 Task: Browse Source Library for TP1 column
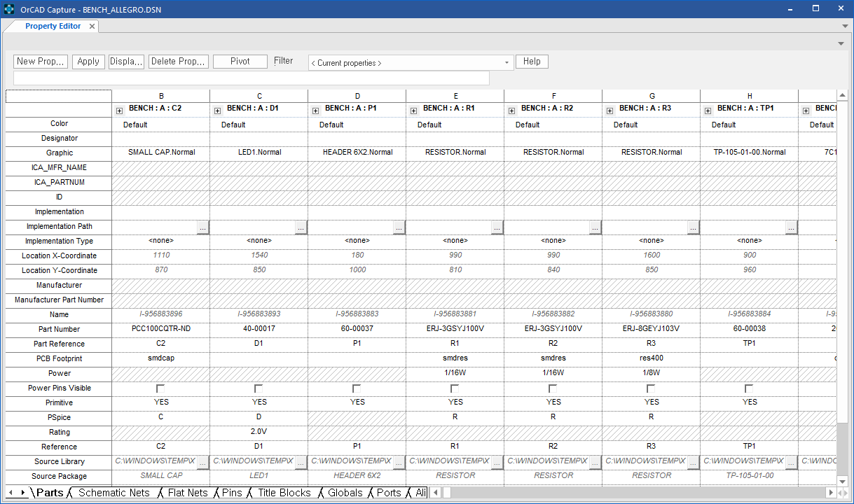tap(792, 463)
